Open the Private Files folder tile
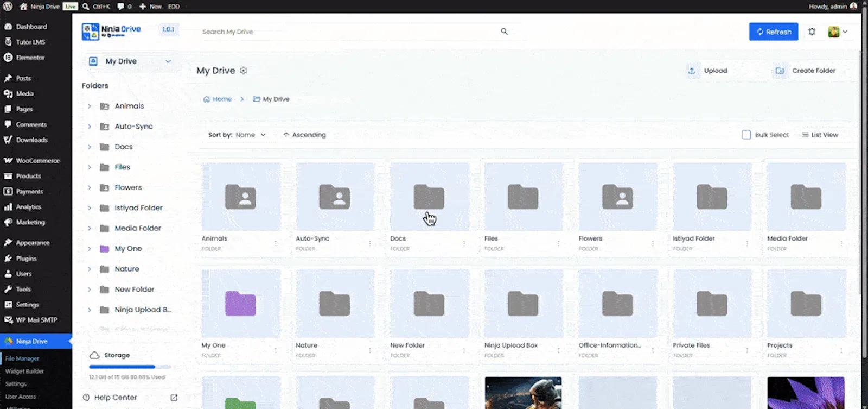The width and height of the screenshot is (868, 409). tap(712, 304)
